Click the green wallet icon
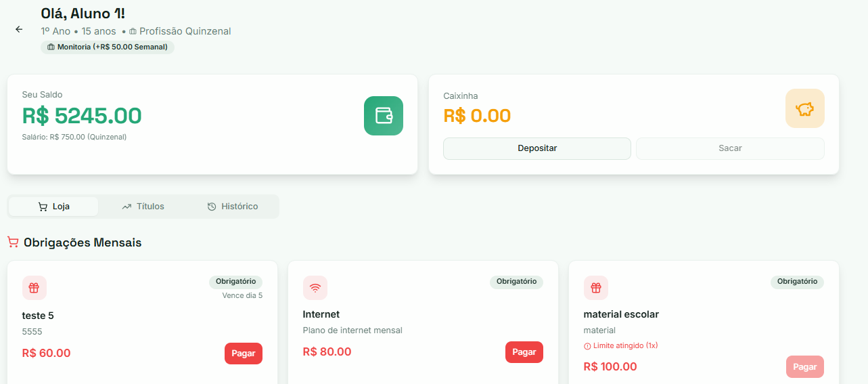Screen dimensions: 868x384 coord(383,116)
